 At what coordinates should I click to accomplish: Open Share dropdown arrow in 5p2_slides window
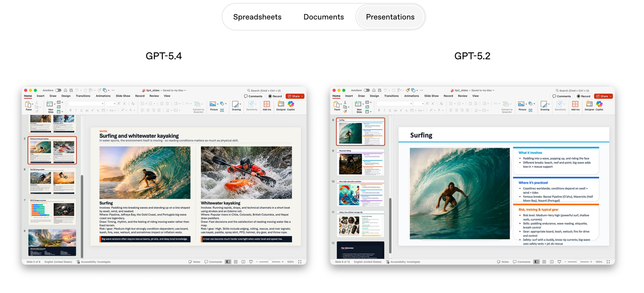coord(611,96)
